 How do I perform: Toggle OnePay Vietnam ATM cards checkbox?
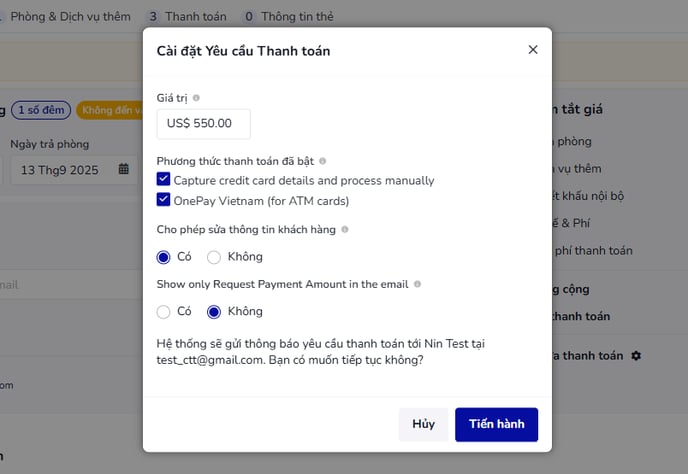click(x=163, y=200)
